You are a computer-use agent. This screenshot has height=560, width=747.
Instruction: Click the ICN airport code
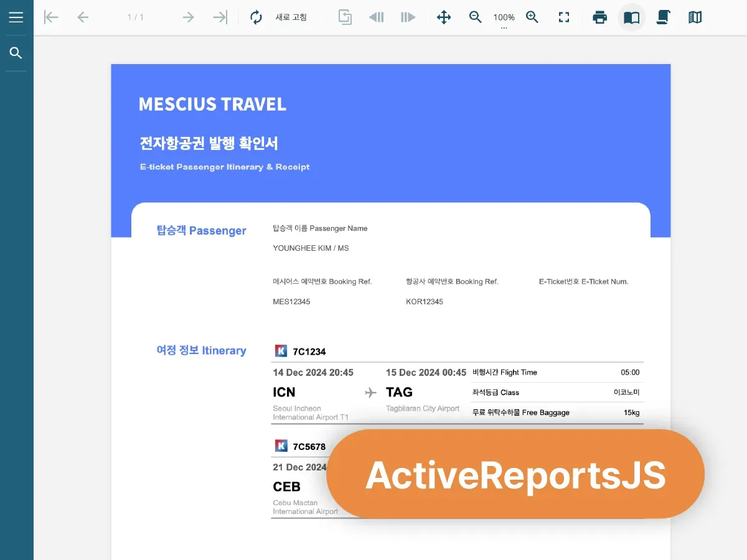(284, 392)
